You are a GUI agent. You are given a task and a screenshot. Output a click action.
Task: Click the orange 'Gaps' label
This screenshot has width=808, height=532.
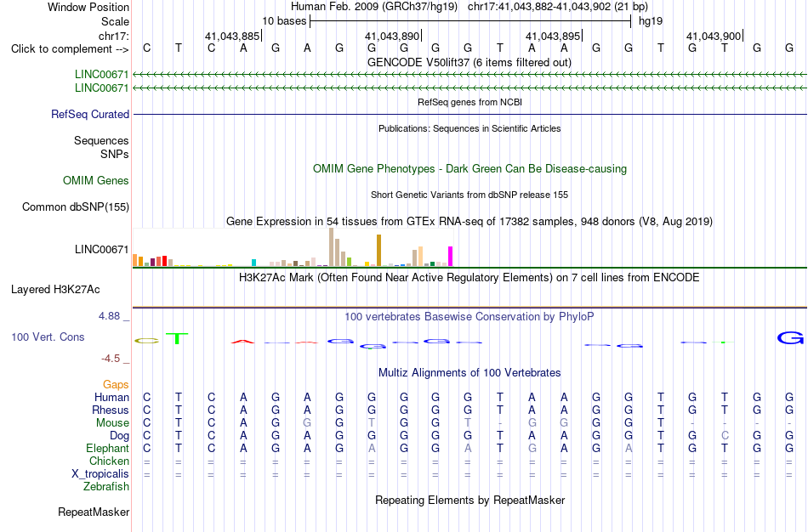(x=116, y=384)
